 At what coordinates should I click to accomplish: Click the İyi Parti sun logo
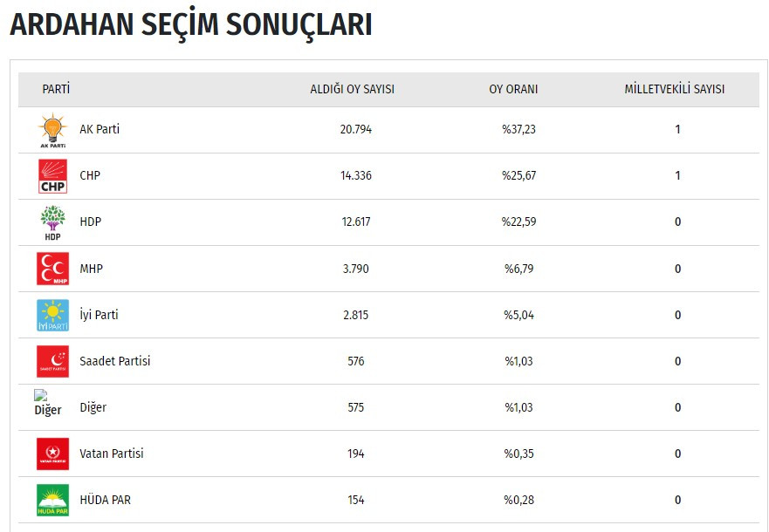pyautogui.click(x=52, y=315)
